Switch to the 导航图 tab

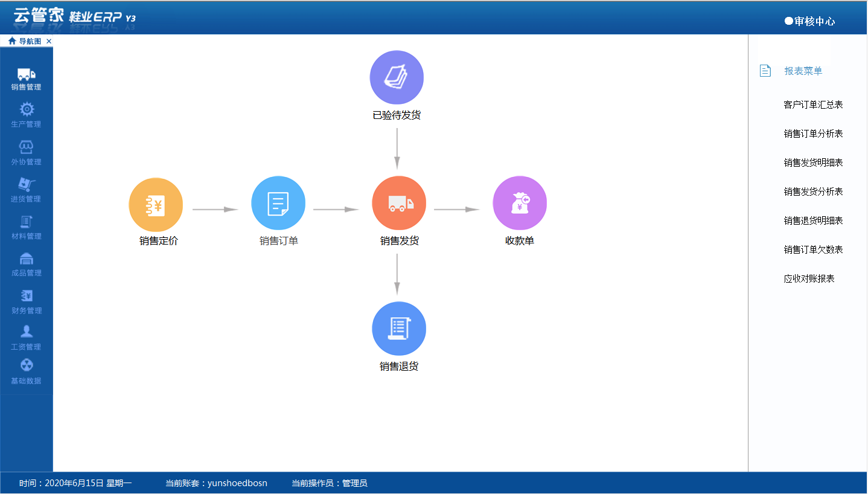(x=25, y=41)
